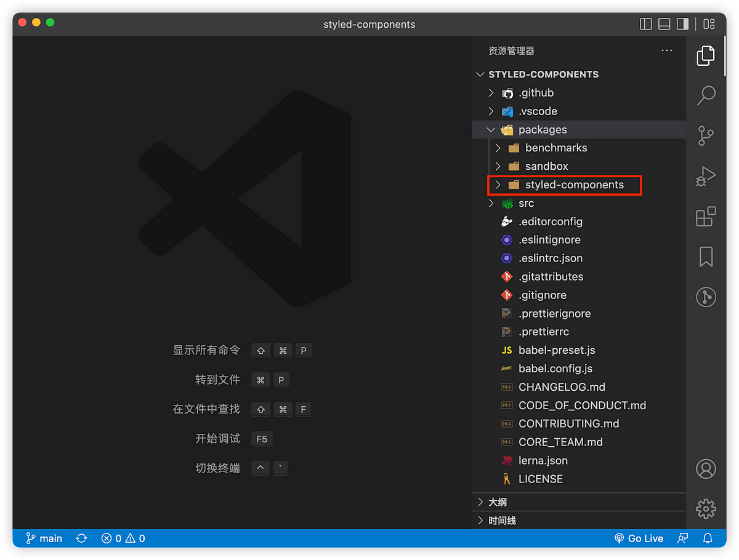Toggle the bottom panel layout icon
The width and height of the screenshot is (739, 560).
pyautogui.click(x=664, y=24)
